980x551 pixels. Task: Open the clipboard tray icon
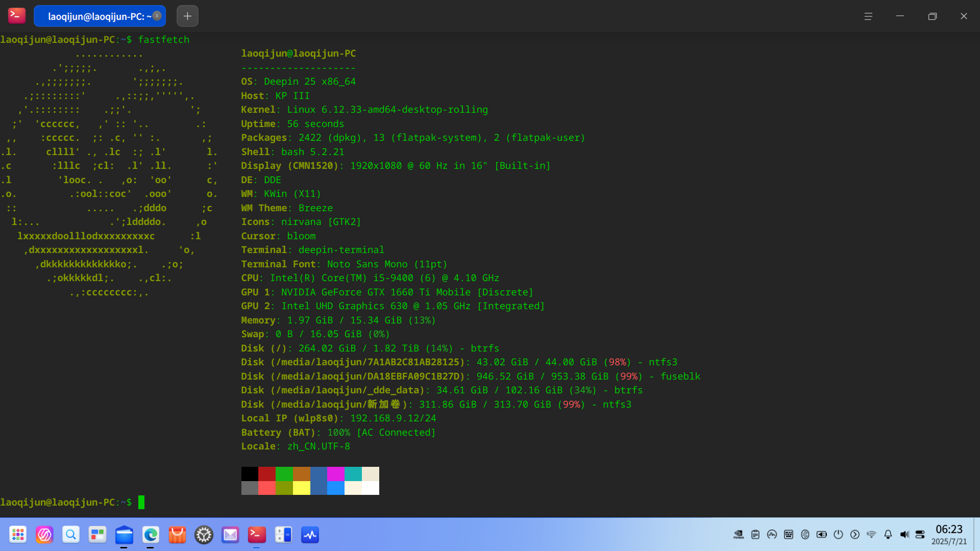click(x=755, y=535)
